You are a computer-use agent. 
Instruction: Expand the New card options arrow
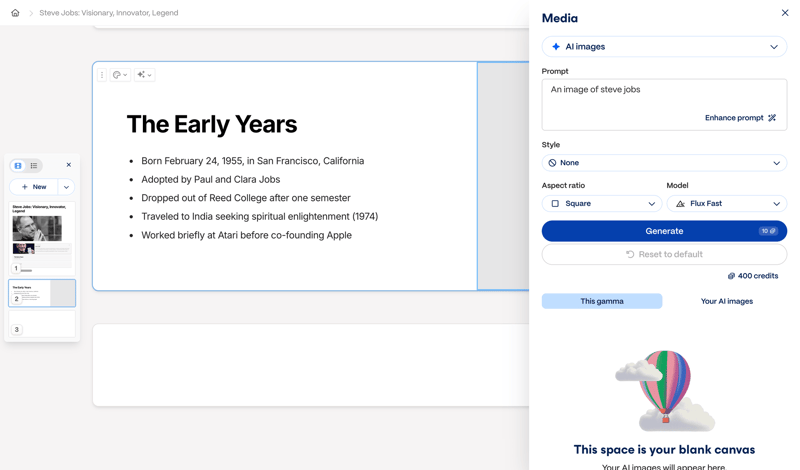coord(66,187)
